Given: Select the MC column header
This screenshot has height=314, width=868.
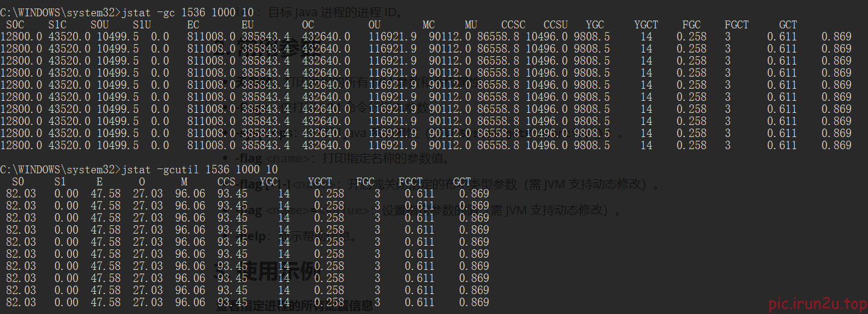Looking at the screenshot, I should tap(429, 25).
